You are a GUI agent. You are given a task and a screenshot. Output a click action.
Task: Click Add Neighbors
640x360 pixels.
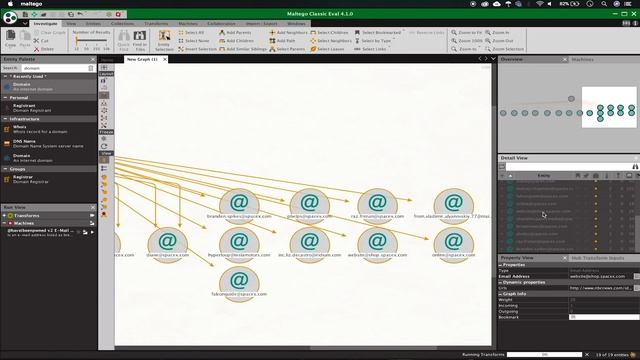click(x=288, y=33)
